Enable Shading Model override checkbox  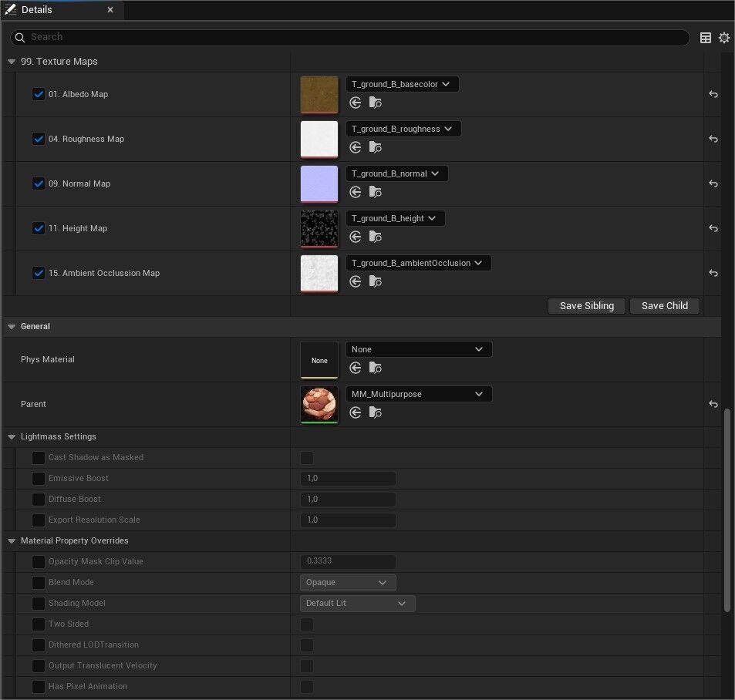[39, 603]
